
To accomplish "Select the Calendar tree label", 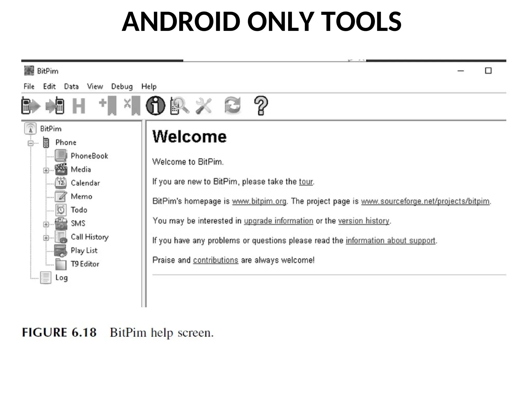I will (85, 183).
